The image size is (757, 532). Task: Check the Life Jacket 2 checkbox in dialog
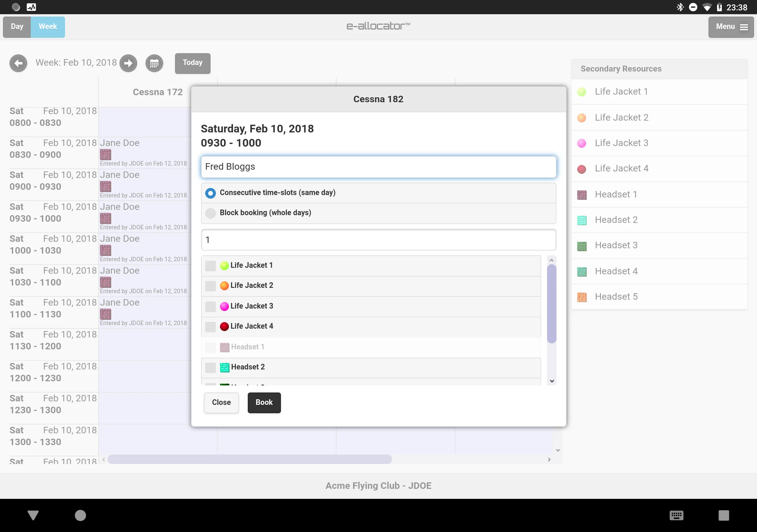pos(210,286)
